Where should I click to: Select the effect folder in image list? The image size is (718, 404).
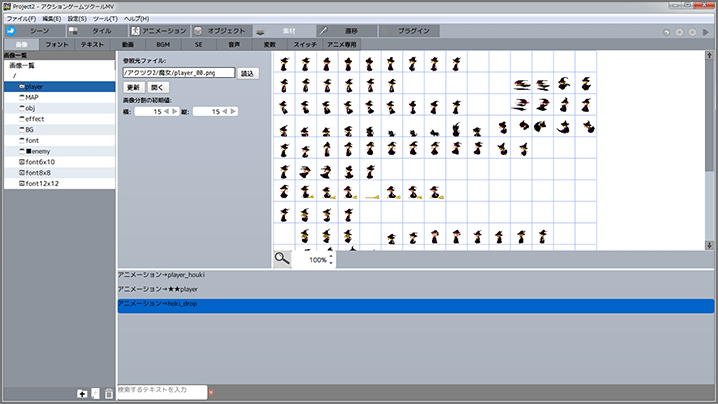(34, 118)
